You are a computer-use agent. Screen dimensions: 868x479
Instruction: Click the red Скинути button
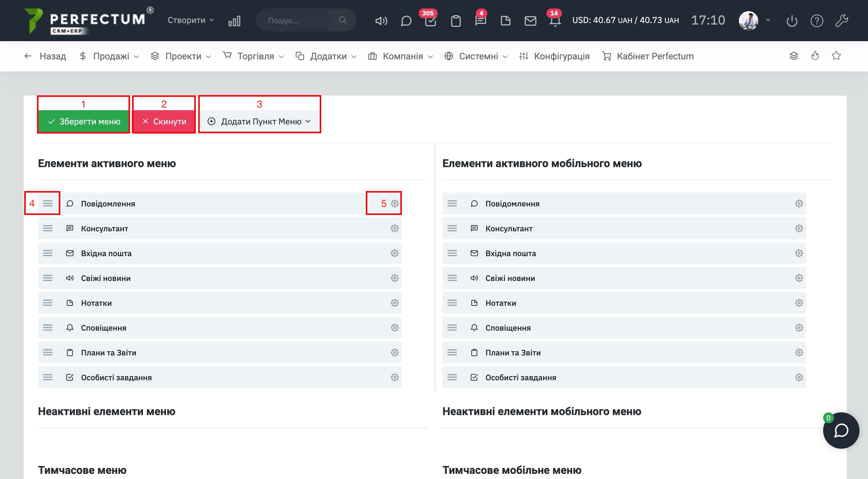164,121
